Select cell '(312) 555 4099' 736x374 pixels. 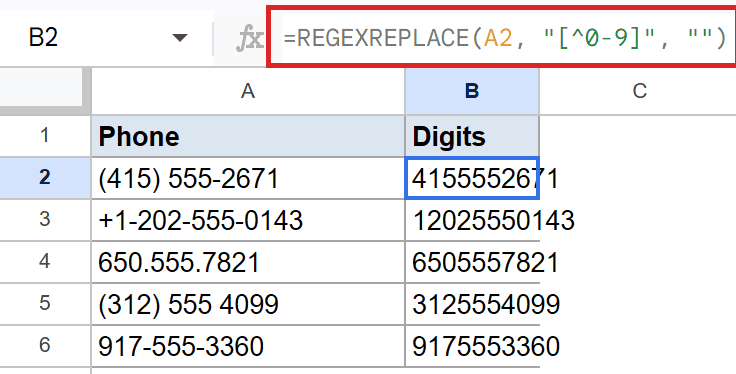(x=248, y=304)
